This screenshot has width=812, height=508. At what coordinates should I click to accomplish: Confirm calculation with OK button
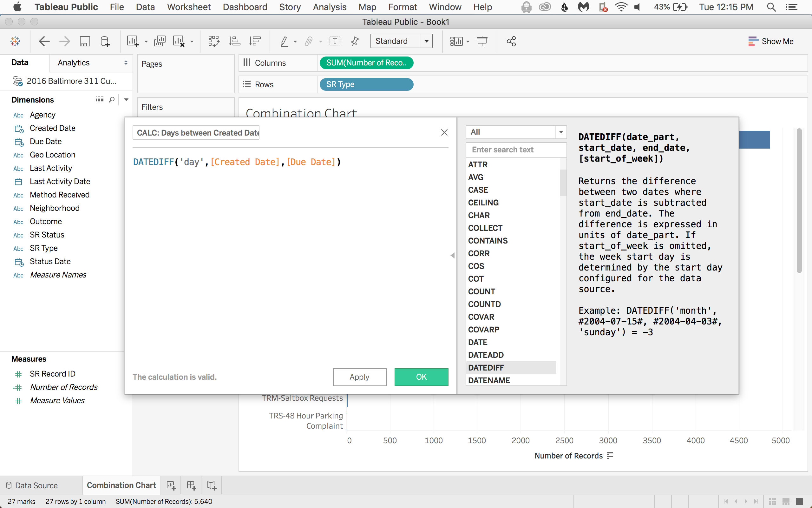[422, 377]
